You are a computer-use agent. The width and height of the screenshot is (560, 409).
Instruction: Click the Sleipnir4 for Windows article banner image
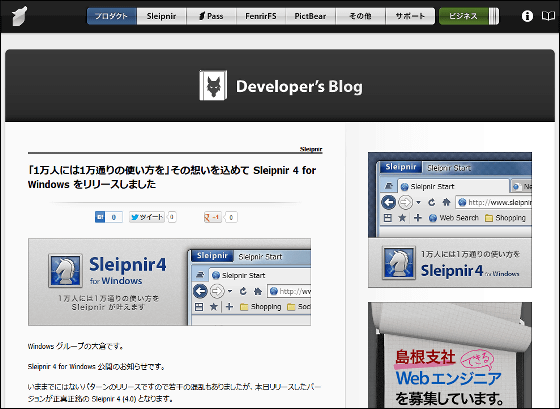point(169,282)
